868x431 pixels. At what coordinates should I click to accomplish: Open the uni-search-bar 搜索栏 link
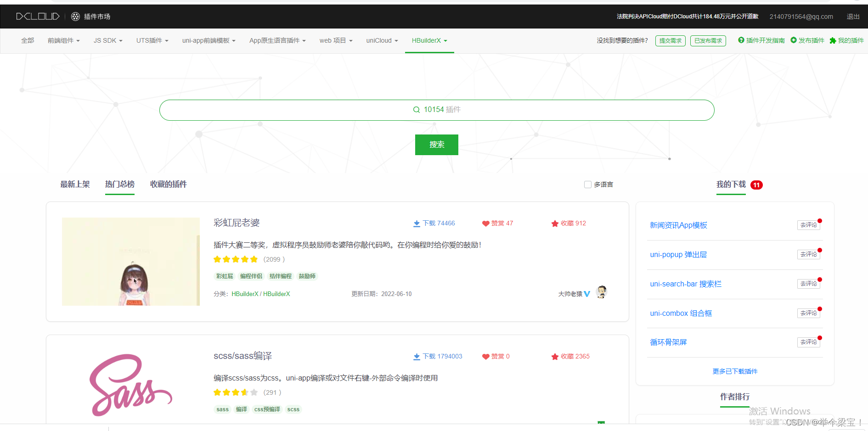pos(686,284)
